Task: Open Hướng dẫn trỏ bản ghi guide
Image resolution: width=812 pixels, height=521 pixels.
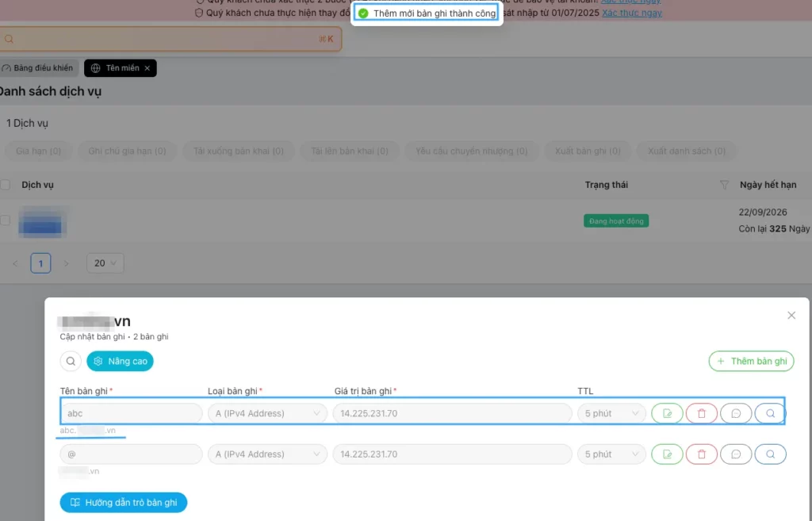Action: [x=123, y=503]
